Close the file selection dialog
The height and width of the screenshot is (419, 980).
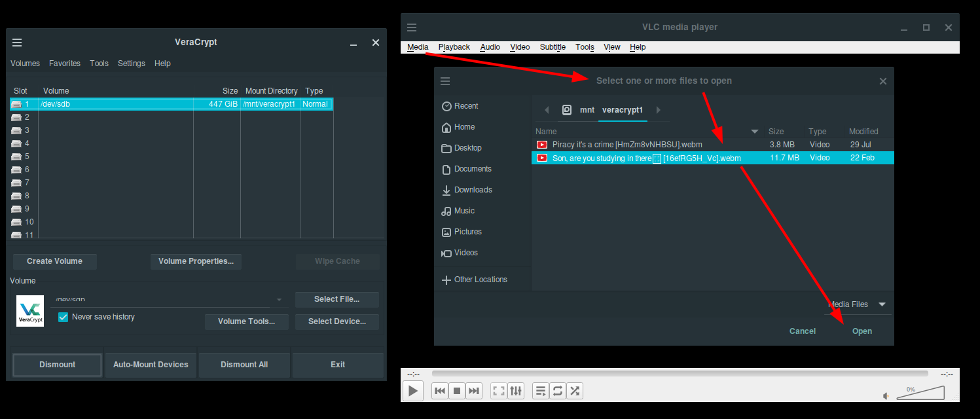(x=883, y=81)
